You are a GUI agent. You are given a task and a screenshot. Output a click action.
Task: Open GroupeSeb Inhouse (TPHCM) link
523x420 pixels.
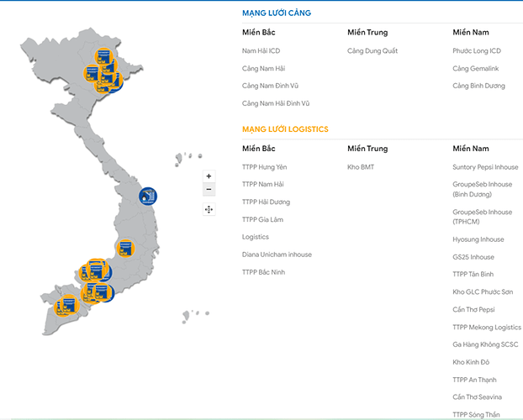(483, 217)
